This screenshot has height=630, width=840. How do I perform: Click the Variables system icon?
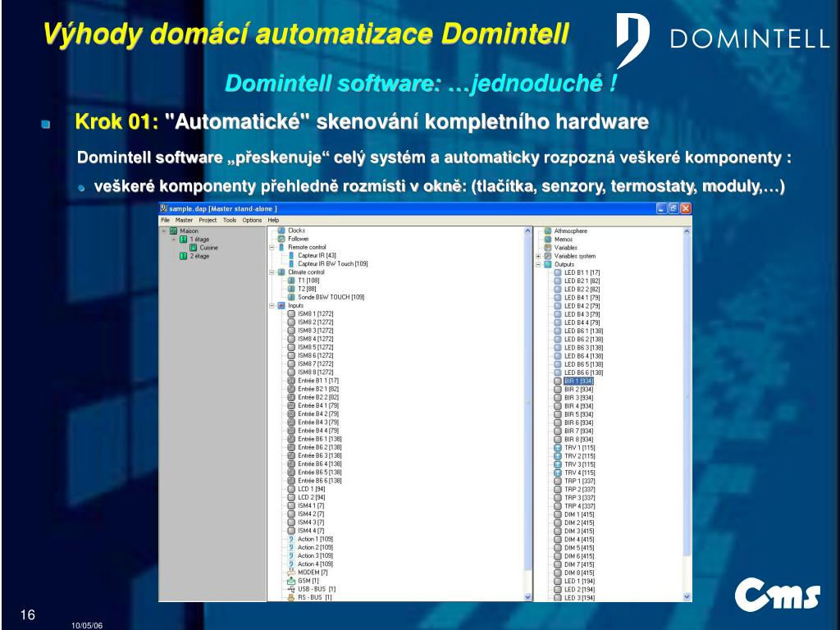pyautogui.click(x=547, y=256)
